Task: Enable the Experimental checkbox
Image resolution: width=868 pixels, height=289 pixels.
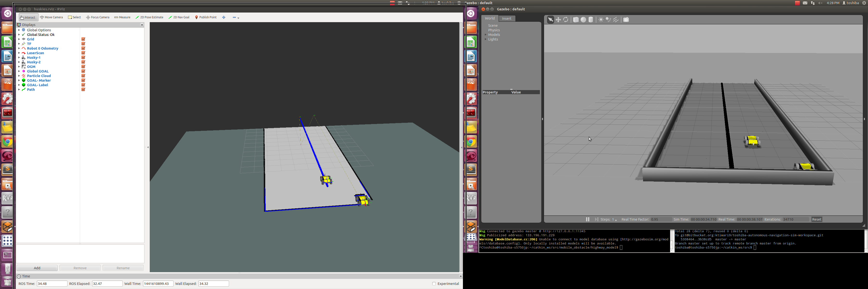Action: (434, 284)
